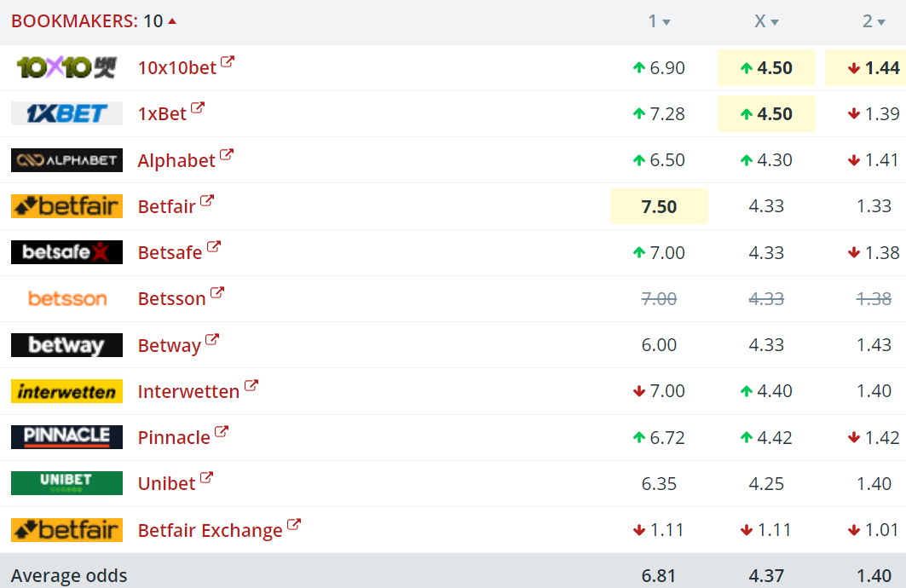906x588 pixels.
Task: Click the Alphabet bookmaker logo
Action: pyautogui.click(x=66, y=160)
